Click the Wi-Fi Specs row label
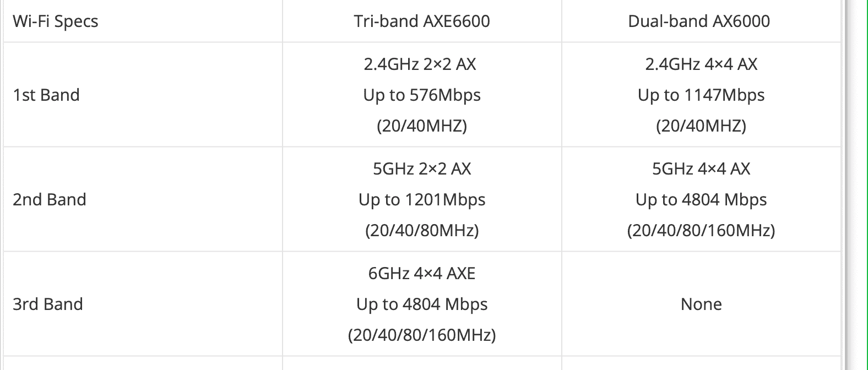Image resolution: width=868 pixels, height=370 pixels. point(56,21)
